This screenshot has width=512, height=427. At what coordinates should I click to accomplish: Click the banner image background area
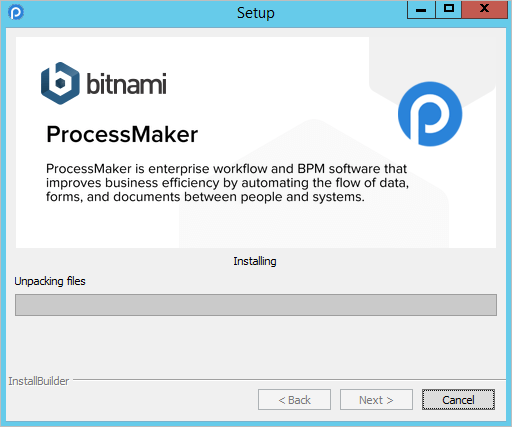(x=256, y=142)
